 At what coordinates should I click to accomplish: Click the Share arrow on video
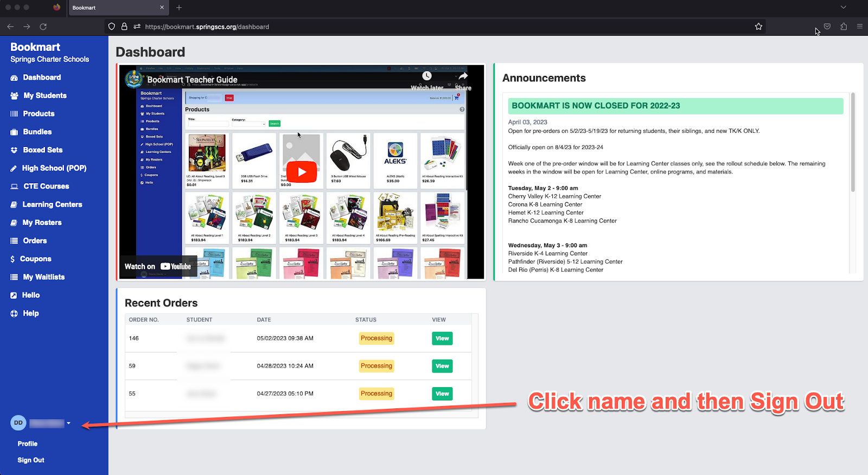[463, 76]
